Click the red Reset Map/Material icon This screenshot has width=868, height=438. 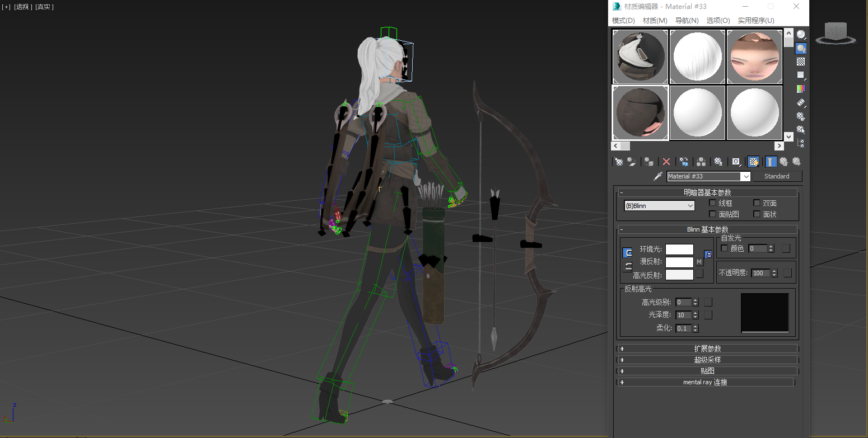coord(666,162)
